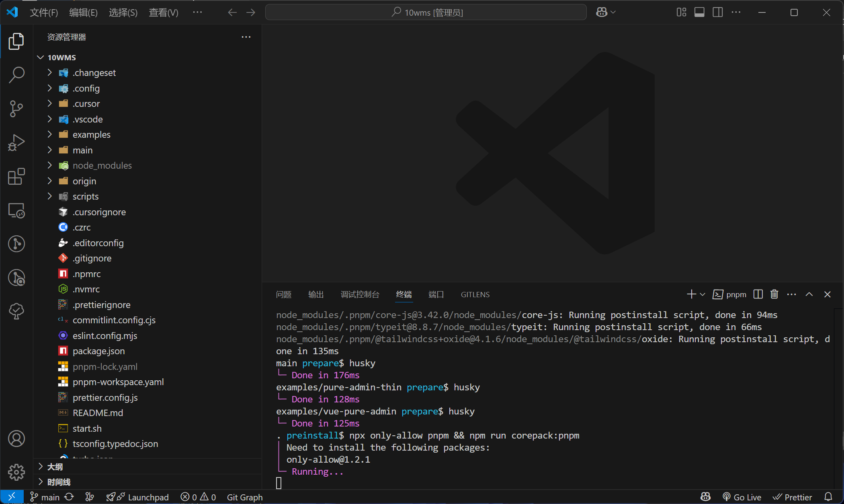Synchronize changes with sync icon
Screen dimensions: 844x504
(x=69, y=497)
